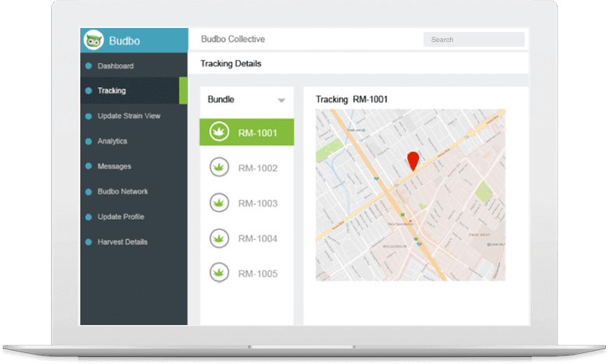The height and width of the screenshot is (364, 609).
Task: Select the RM-1001 leaf icon
Action: (219, 132)
